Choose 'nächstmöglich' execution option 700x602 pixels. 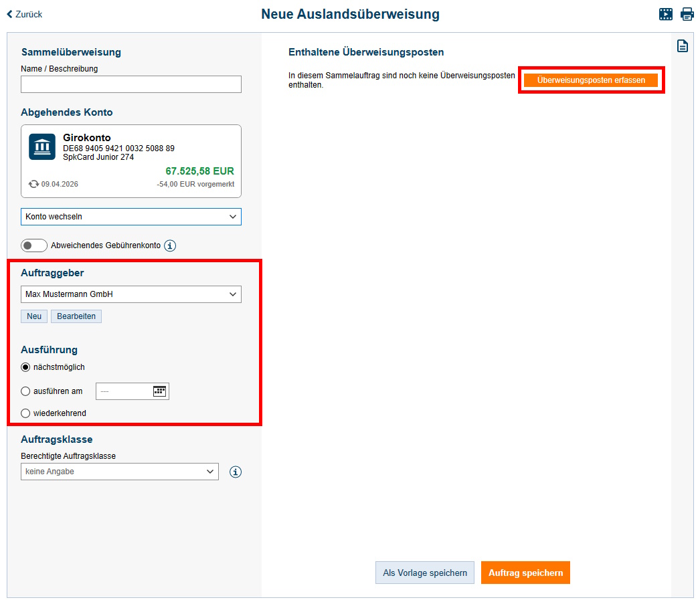tap(26, 367)
